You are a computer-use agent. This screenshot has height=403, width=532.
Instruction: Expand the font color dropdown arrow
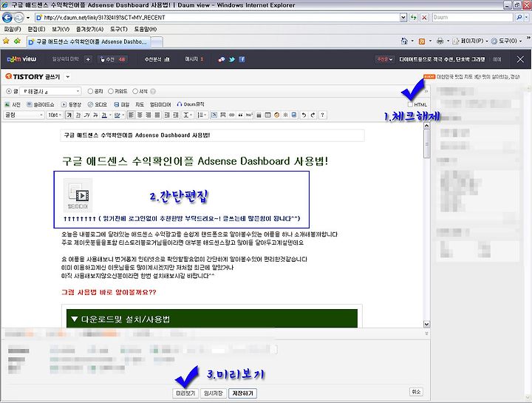pos(110,115)
